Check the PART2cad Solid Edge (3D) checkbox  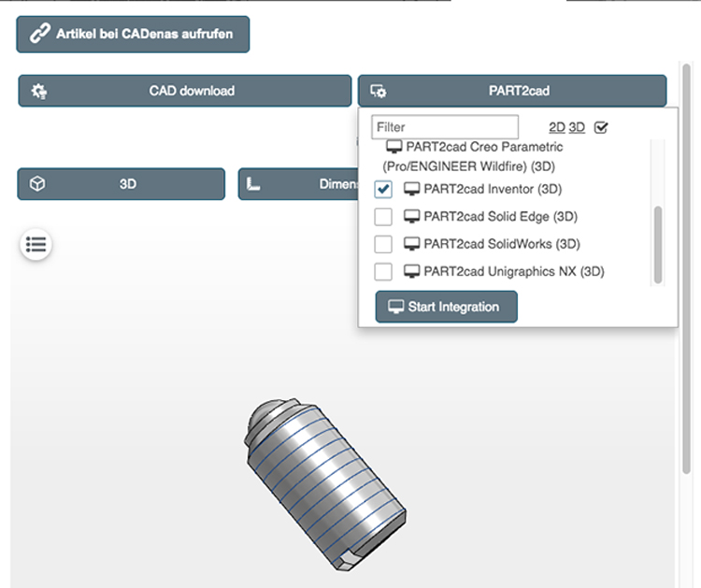pos(383,217)
